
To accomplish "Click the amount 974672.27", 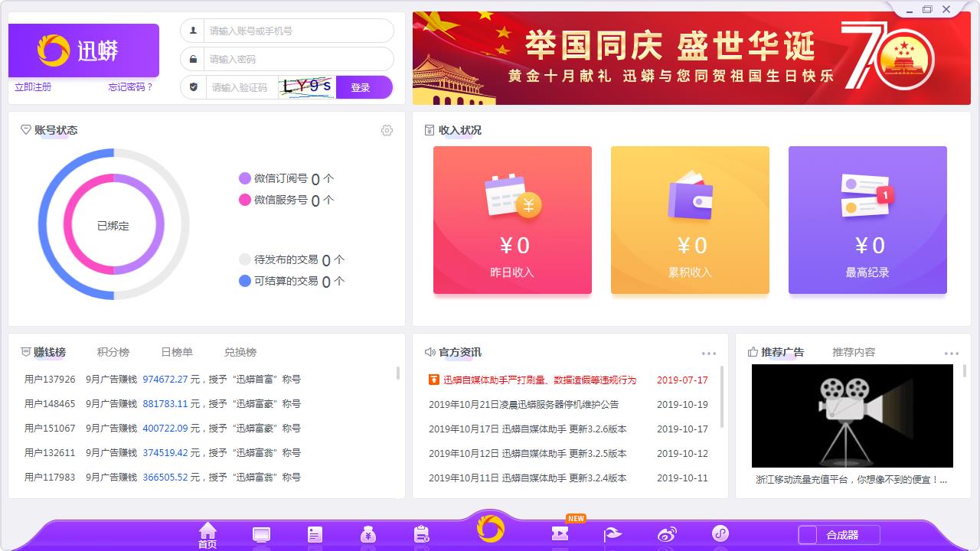I will pos(165,380).
